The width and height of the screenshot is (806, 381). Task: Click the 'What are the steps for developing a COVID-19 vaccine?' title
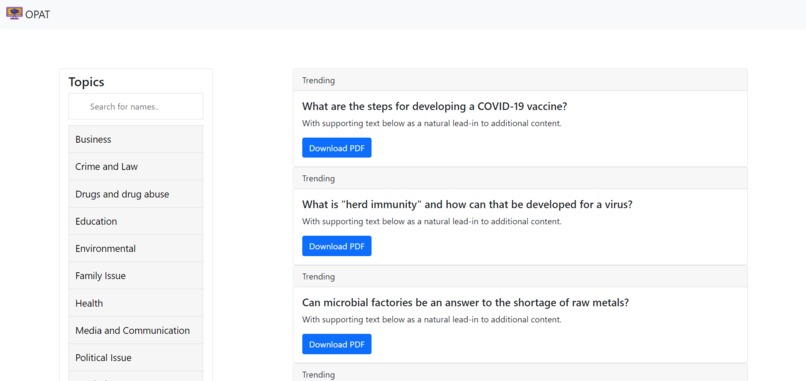click(x=434, y=106)
